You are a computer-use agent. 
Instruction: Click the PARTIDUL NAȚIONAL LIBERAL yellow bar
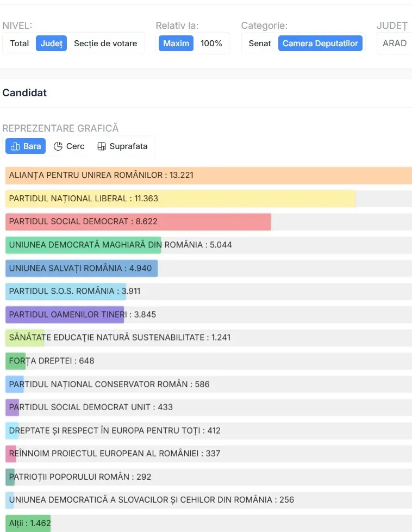[x=180, y=199]
